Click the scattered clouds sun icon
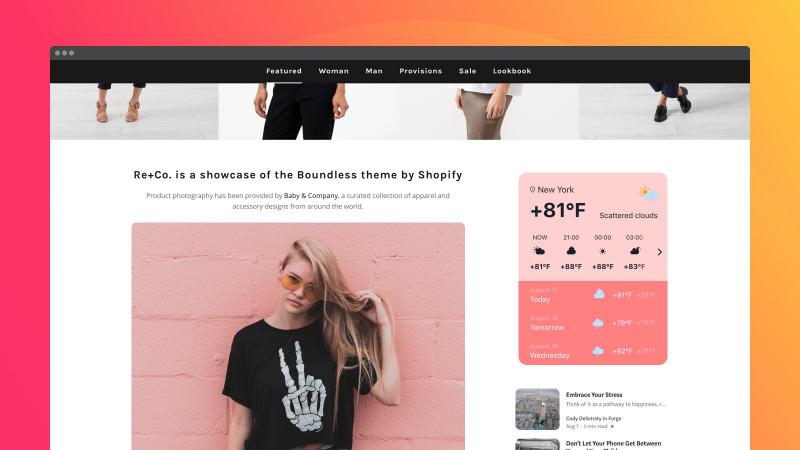800x450 pixels. pos(648,193)
